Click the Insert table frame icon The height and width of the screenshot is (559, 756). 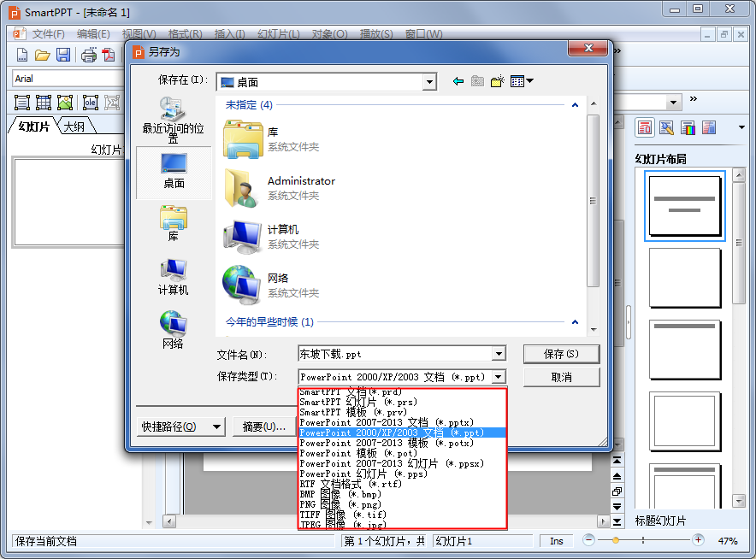pyautogui.click(x=44, y=103)
